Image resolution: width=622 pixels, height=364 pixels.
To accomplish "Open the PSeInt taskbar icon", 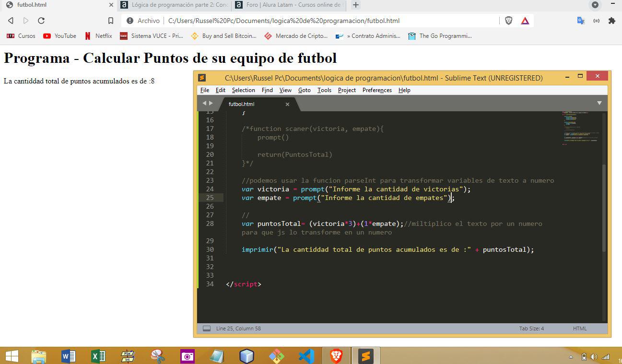I will [128, 356].
